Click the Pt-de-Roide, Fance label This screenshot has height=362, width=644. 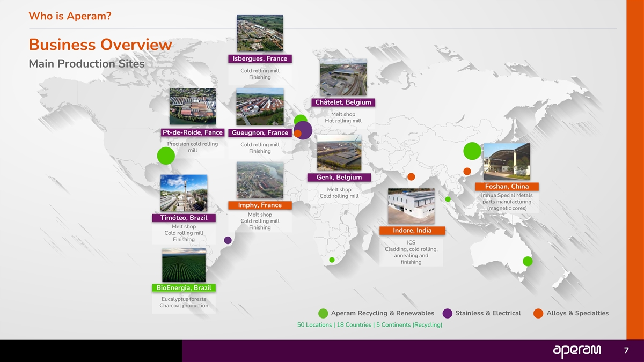tap(193, 132)
